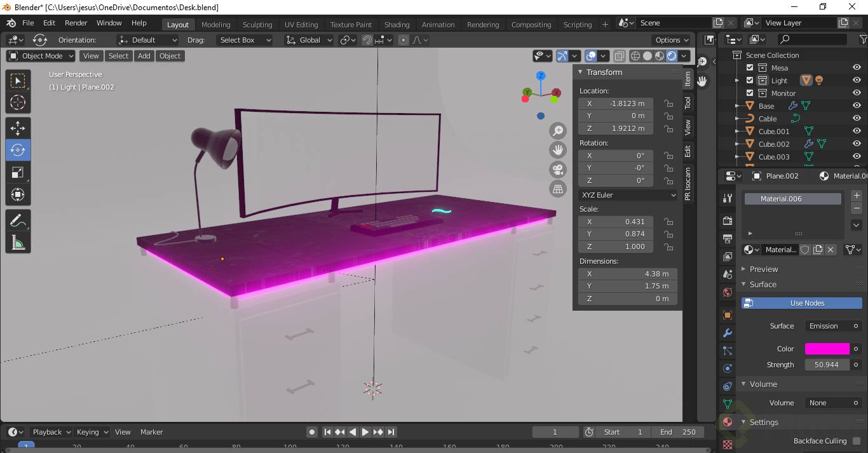The width and height of the screenshot is (868, 453).
Task: Select the Measure tool in the toolbar
Action: pos(18,241)
